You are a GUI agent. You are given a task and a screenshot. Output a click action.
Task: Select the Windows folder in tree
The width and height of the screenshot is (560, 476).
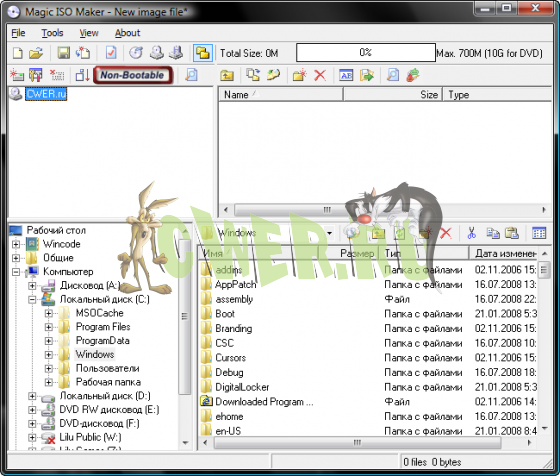pyautogui.click(x=95, y=355)
